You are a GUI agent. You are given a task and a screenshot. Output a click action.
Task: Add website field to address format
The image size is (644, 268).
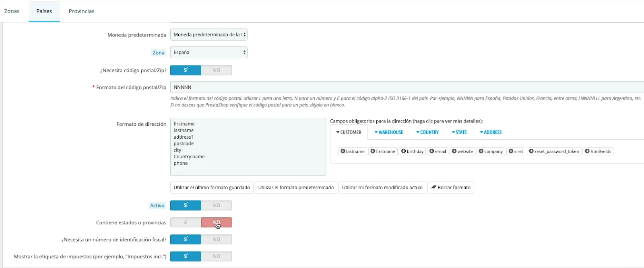(x=462, y=151)
